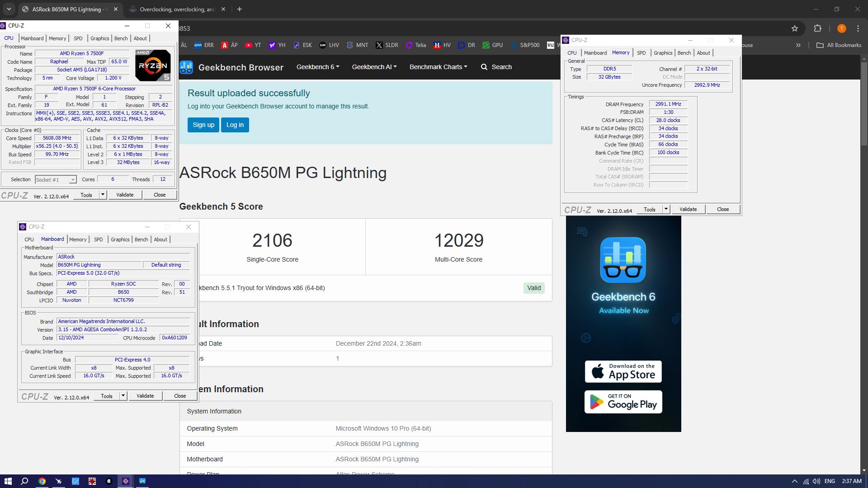Viewport: 868px width, 488px height.
Task: Open the S&P500 bookmark
Action: coord(525,45)
